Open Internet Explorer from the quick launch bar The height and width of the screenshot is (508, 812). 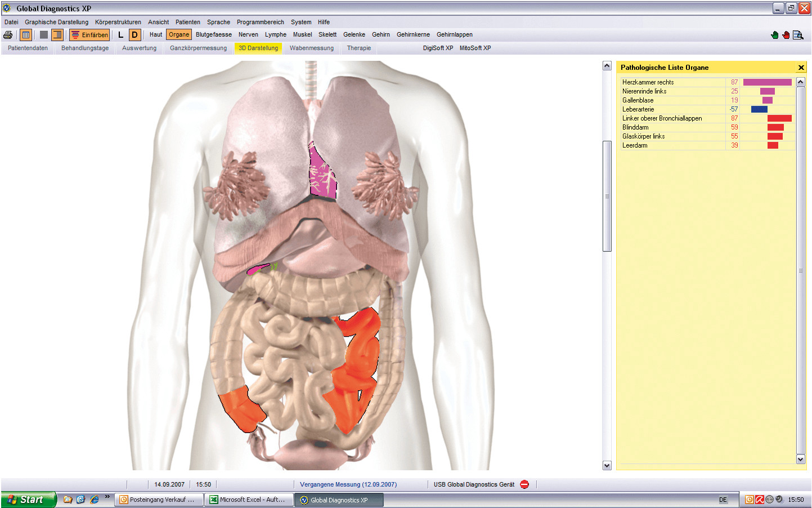[x=94, y=500]
